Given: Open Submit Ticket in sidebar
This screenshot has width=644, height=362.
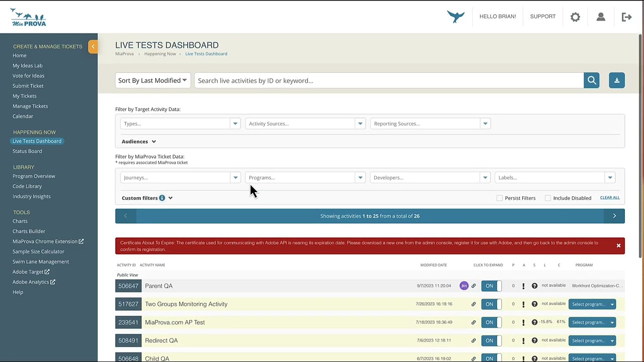Looking at the screenshot, I should point(28,86).
